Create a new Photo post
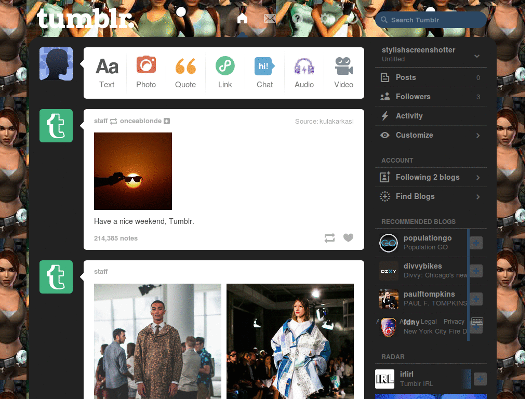This screenshot has width=532, height=399. (x=146, y=73)
